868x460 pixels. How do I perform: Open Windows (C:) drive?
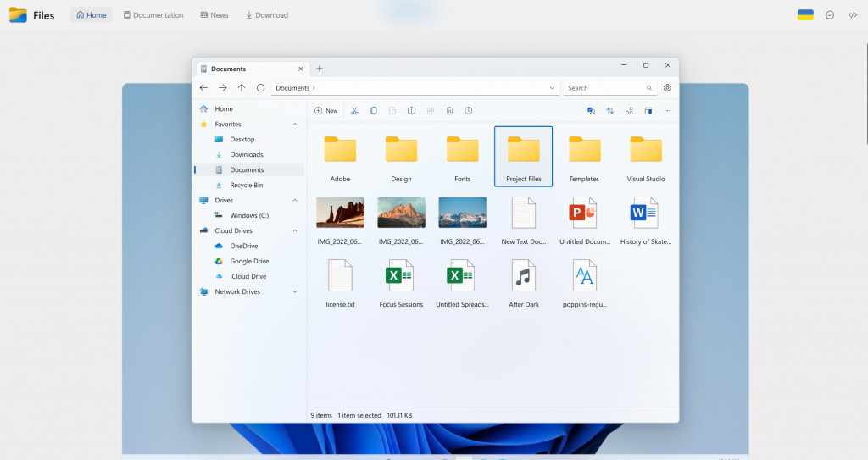pos(250,215)
